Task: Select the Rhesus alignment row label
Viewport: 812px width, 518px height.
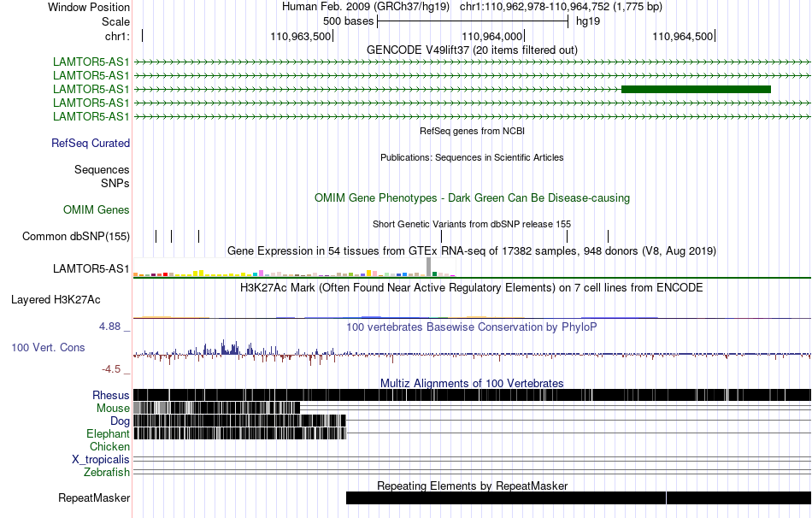Action: coord(111,395)
